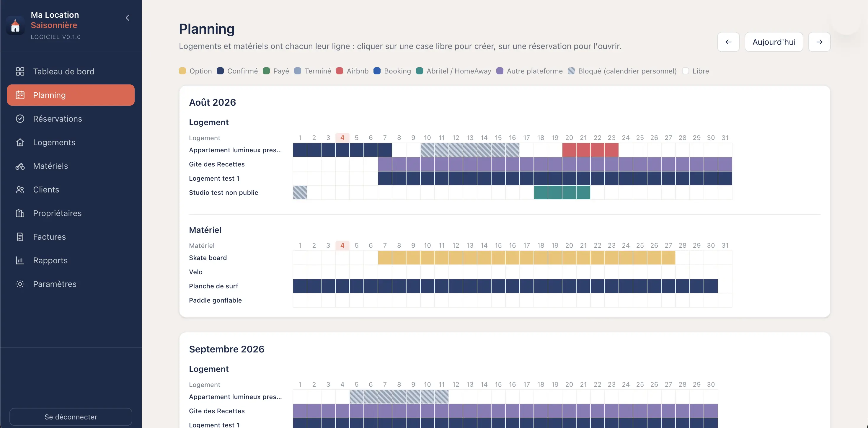Open the Airbnb booking on August 21
Screen dimensions: 868x428
click(583, 150)
